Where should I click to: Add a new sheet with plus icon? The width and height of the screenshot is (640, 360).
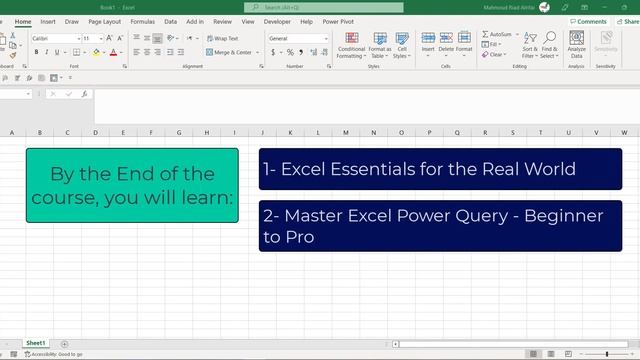(x=64, y=344)
